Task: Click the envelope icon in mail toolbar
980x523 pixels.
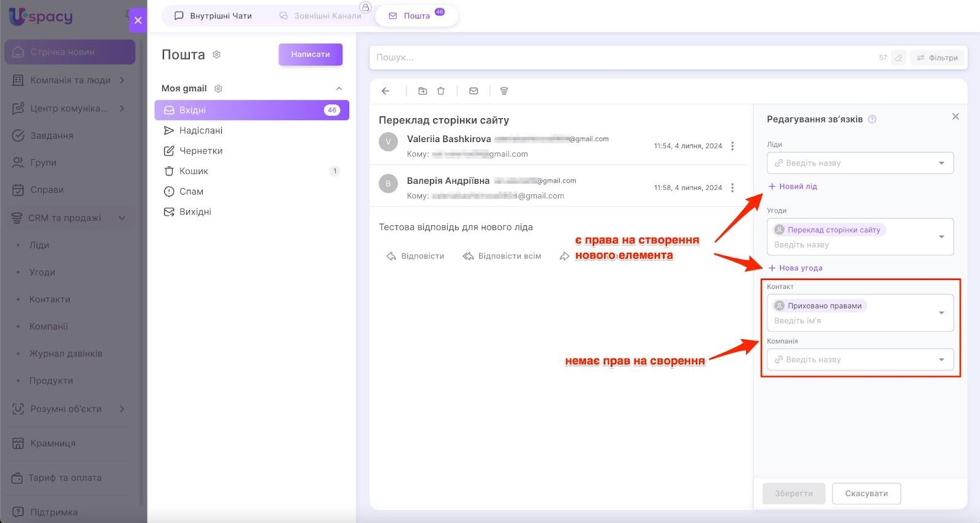Action: 473,91
